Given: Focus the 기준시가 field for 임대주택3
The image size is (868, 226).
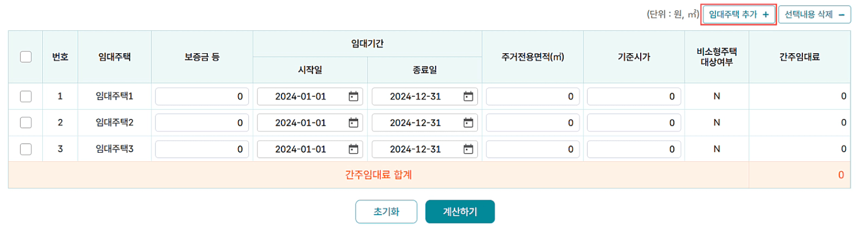Looking at the screenshot, I should [634, 149].
